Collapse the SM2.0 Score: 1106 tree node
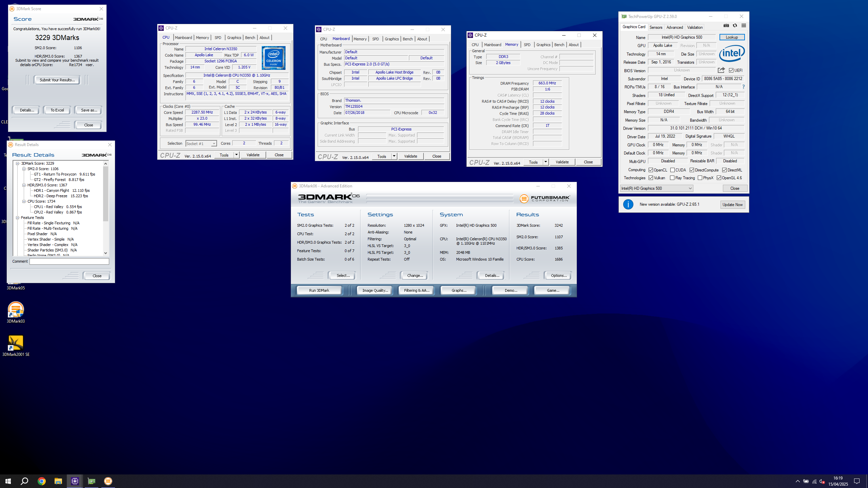The height and width of the screenshot is (488, 868). point(24,169)
